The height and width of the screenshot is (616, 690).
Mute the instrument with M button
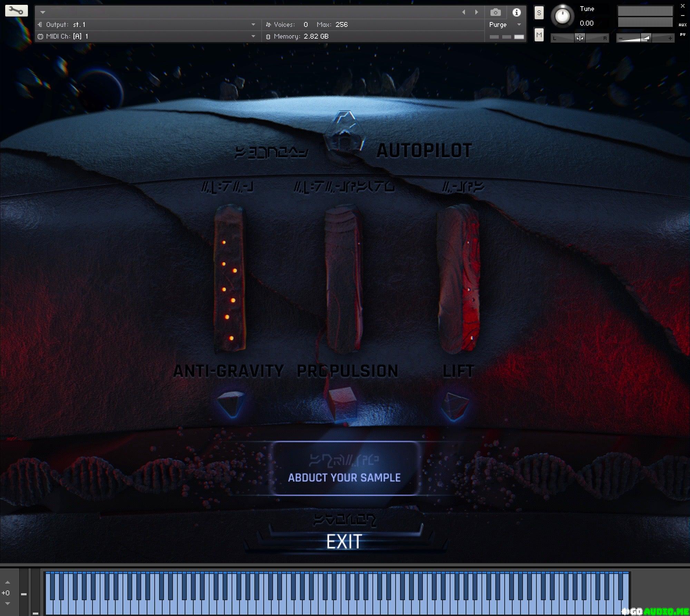click(x=539, y=35)
